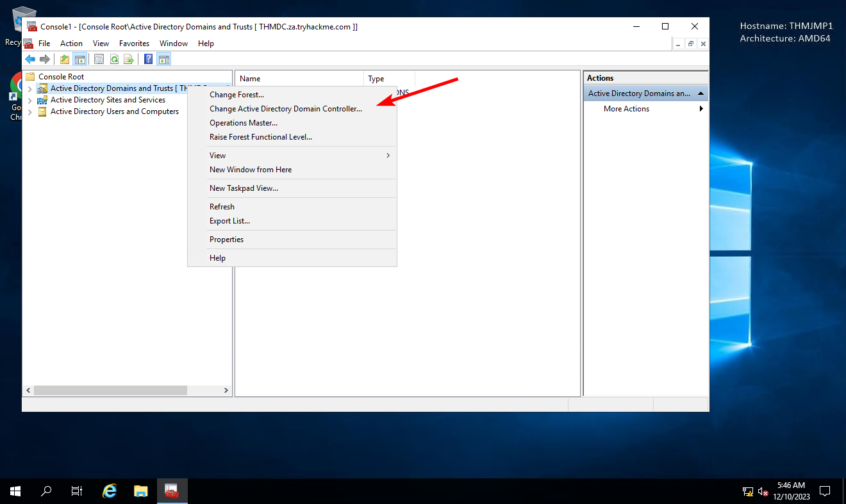Click the Active Directory Sites and Services icon
Viewport: 846px width, 504px height.
42,100
